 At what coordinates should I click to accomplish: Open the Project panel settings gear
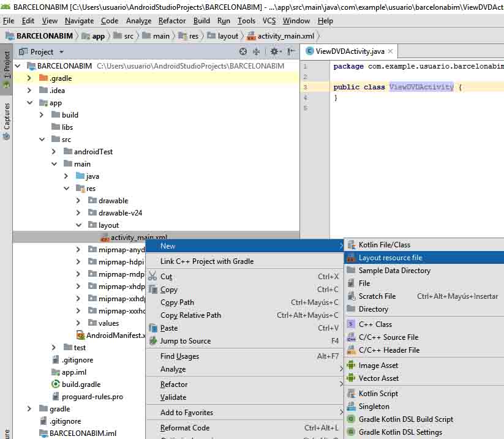(x=274, y=52)
